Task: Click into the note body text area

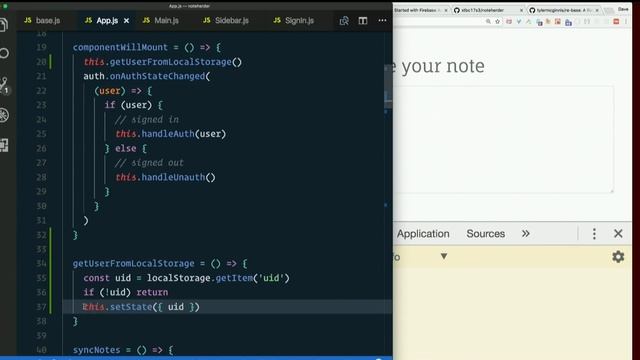Action: pos(504,140)
